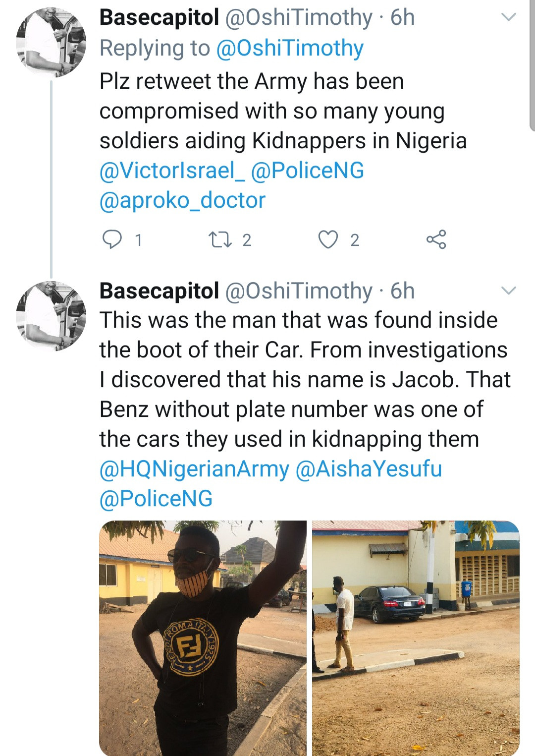
Task: Open @PoliceNG mention in first tweet
Action: click(308, 171)
